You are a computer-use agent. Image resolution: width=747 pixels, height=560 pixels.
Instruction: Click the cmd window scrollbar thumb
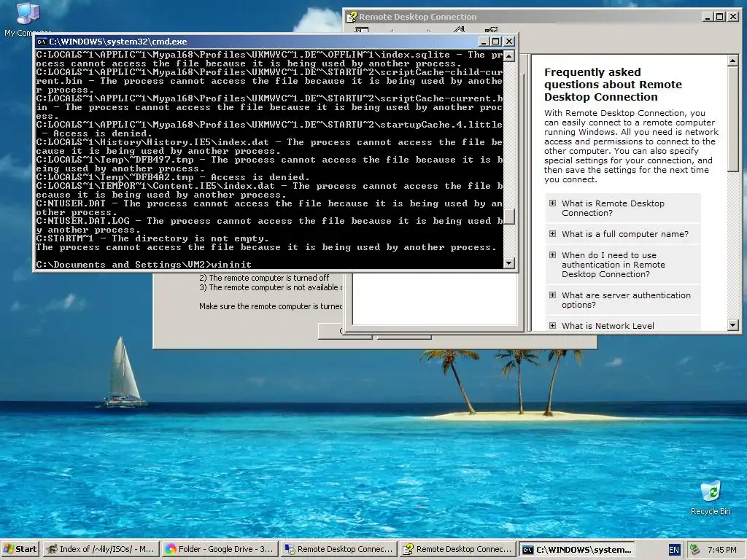click(508, 217)
